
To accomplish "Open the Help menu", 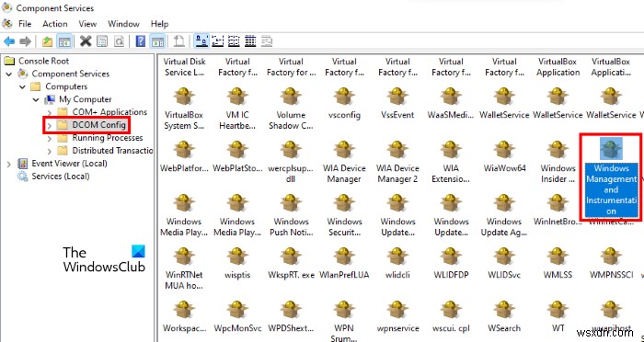I will [x=159, y=24].
